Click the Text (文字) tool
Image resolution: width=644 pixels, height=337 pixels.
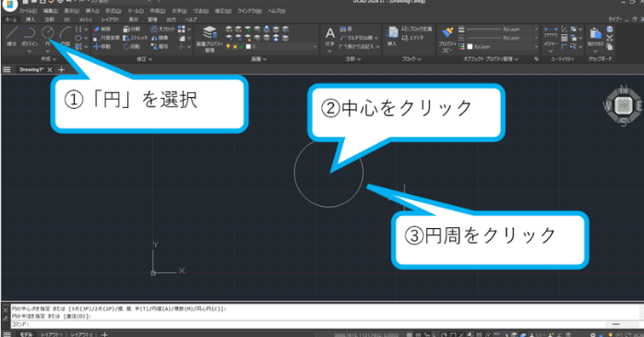pos(329,37)
